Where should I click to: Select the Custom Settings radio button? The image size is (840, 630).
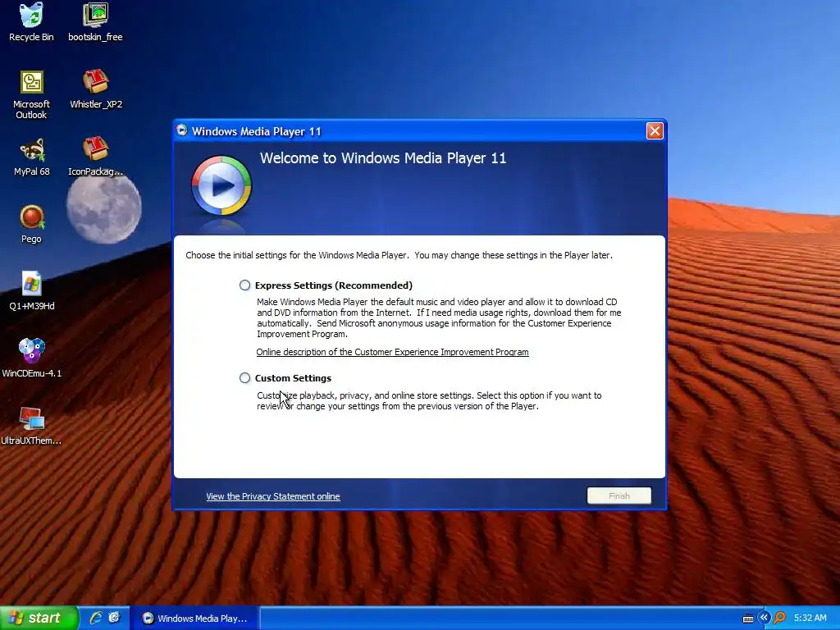pos(244,378)
